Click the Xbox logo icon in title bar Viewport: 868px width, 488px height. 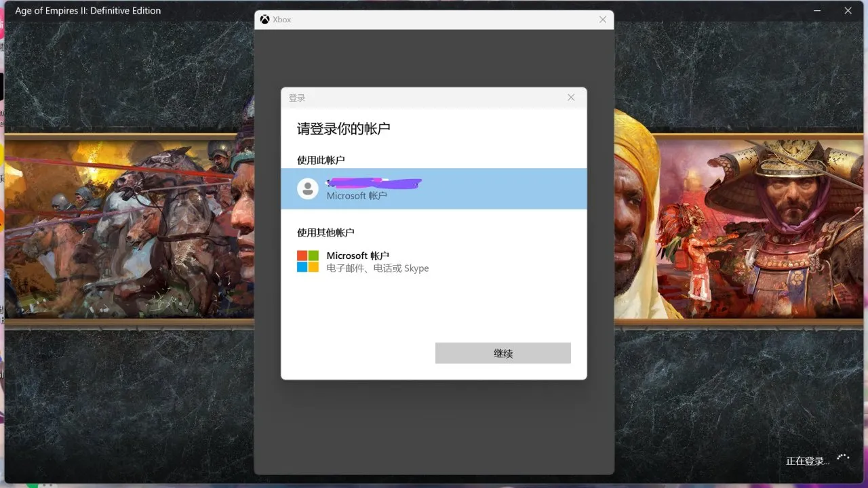pos(265,20)
